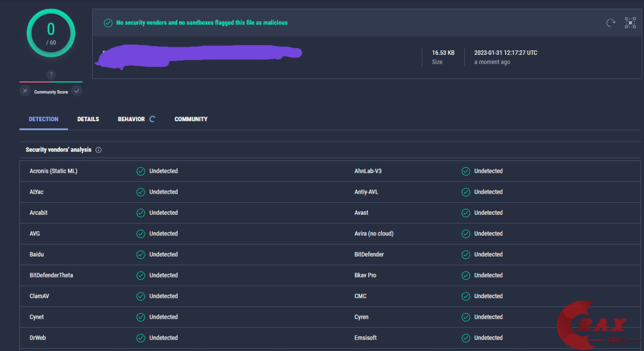The width and height of the screenshot is (644, 351).
Task: Click check icon in Cynet row
Action: click(141, 317)
